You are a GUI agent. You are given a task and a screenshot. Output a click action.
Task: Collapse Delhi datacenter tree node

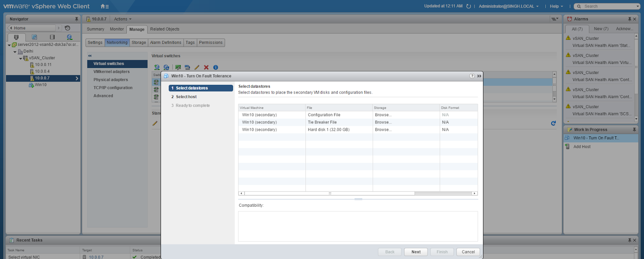(15, 52)
